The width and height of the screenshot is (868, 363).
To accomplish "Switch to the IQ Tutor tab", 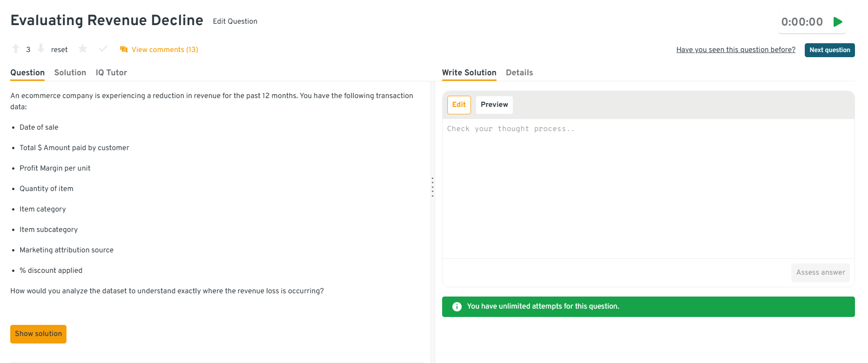I will [111, 73].
